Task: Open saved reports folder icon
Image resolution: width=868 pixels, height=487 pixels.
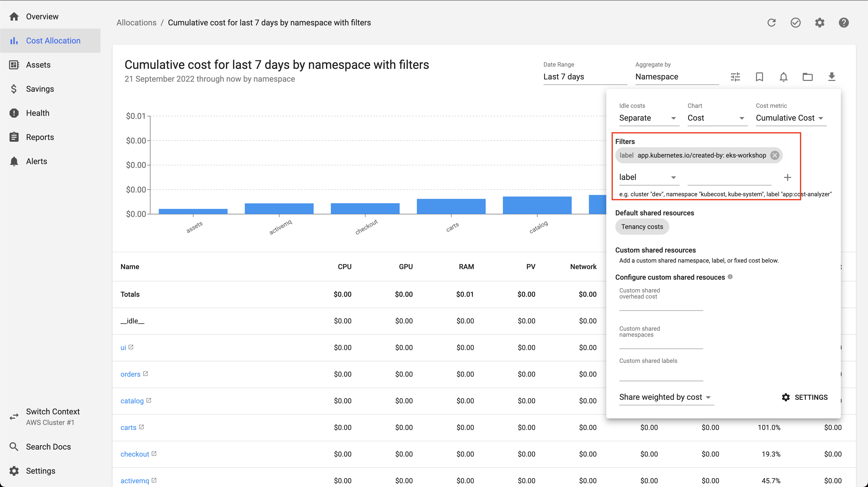Action: [807, 77]
